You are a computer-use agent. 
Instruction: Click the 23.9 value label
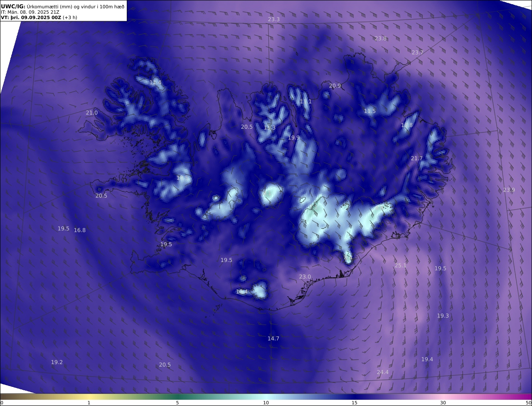(509, 190)
